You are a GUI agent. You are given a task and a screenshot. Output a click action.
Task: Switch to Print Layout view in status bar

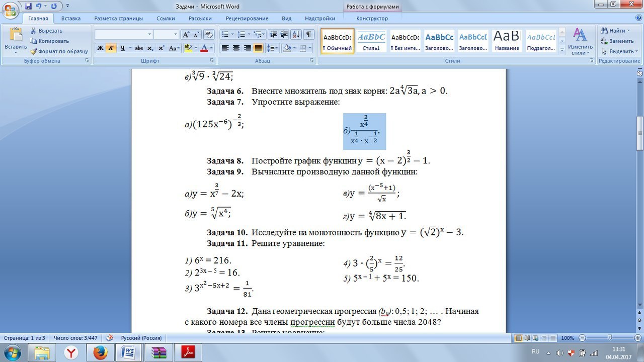518,338
